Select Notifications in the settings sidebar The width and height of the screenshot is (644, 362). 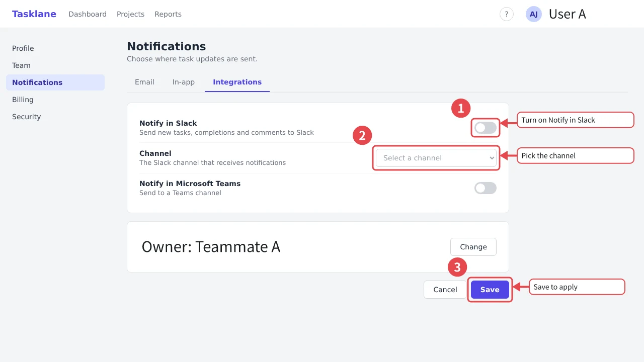click(55, 82)
